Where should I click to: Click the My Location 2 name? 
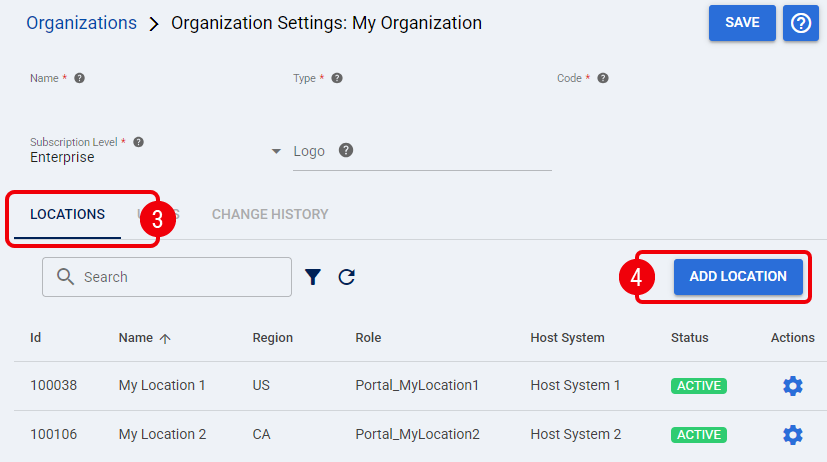pos(162,435)
